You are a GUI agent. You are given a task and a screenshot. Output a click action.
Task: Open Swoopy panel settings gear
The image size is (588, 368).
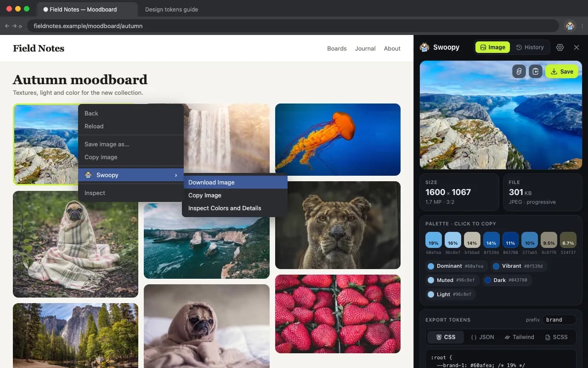click(x=560, y=47)
